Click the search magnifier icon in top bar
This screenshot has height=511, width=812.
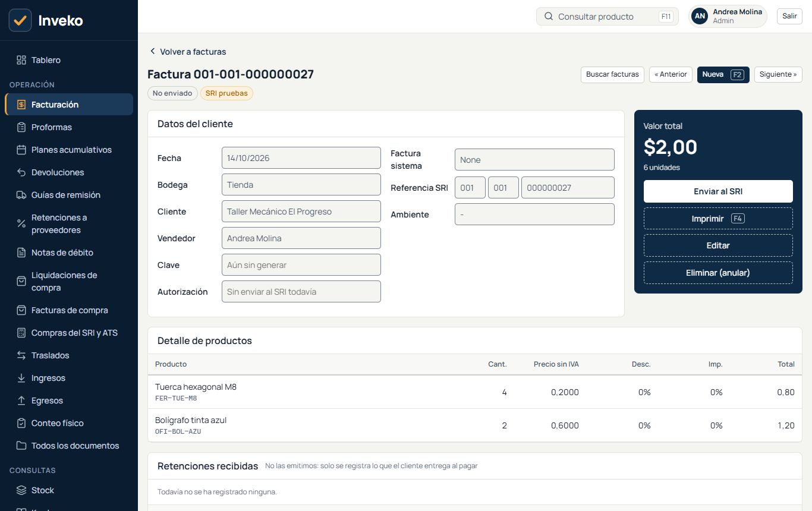click(x=549, y=17)
